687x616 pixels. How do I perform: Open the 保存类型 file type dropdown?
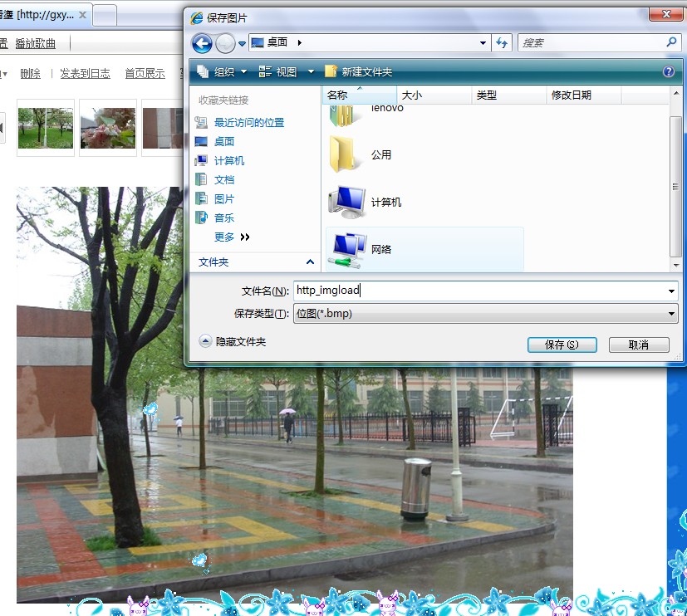485,314
